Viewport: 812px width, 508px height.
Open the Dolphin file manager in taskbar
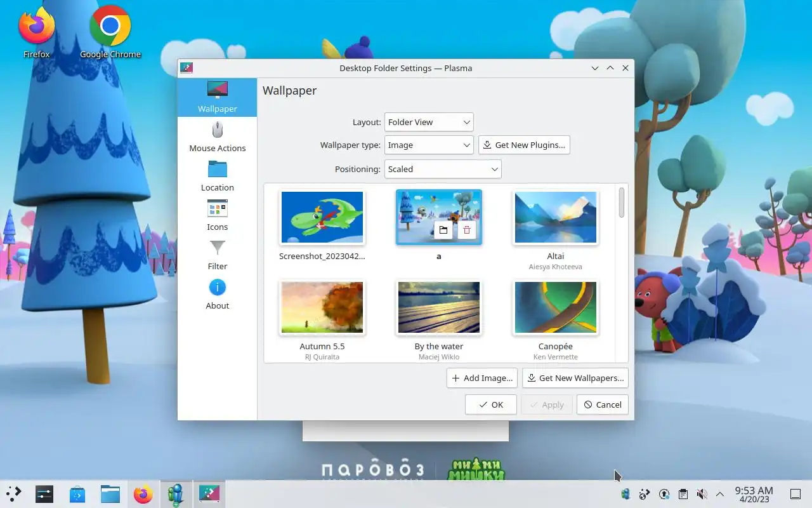[110, 493]
